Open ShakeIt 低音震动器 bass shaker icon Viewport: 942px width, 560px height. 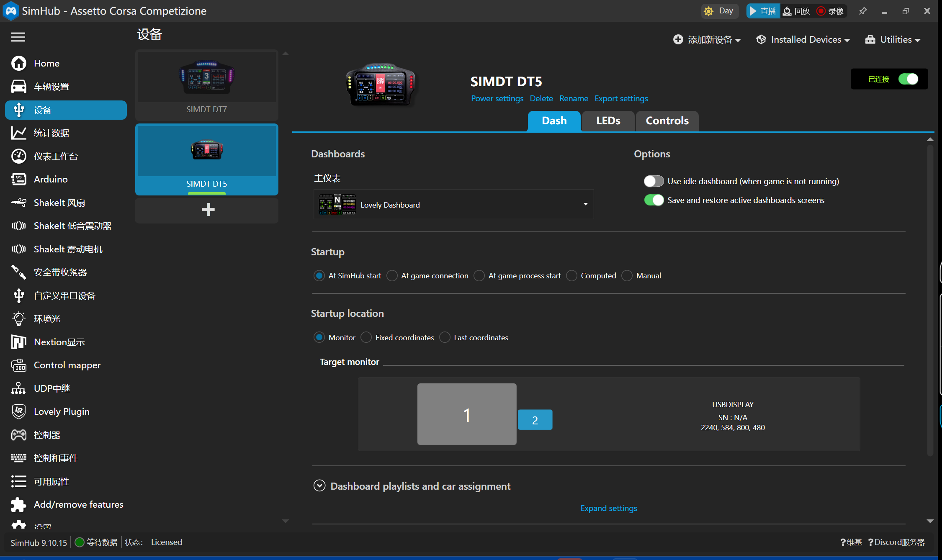tap(19, 226)
